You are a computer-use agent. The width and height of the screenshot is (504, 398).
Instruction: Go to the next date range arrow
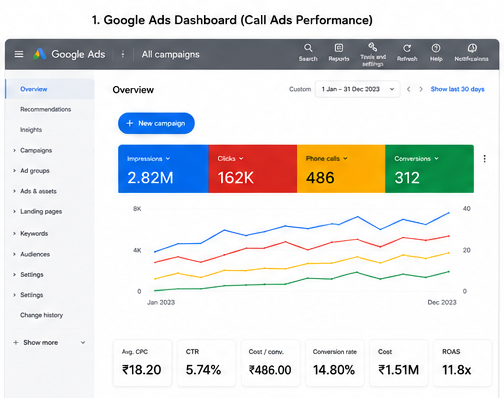pyautogui.click(x=421, y=89)
